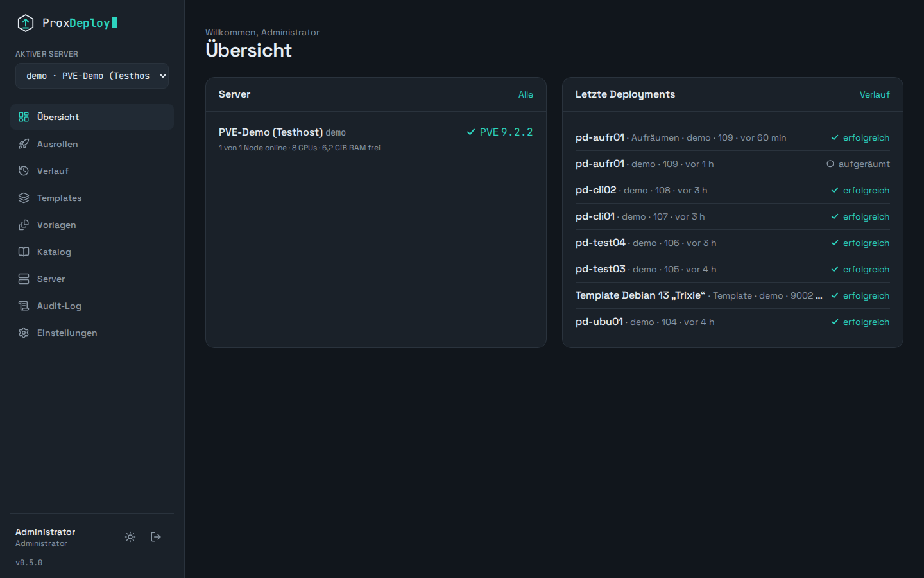The image size is (924, 578).
Task: Click the checkmark icon on pd-cli02 row
Action: [835, 190]
